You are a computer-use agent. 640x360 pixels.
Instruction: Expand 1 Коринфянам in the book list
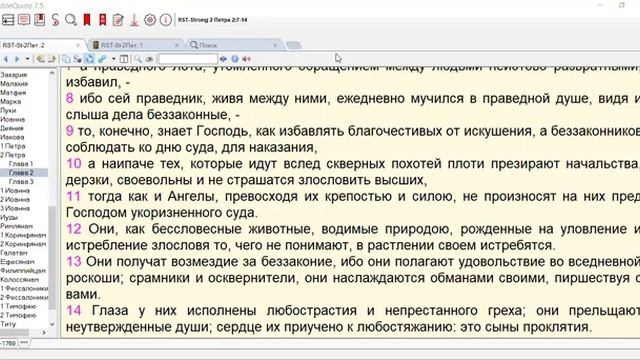tap(23, 235)
